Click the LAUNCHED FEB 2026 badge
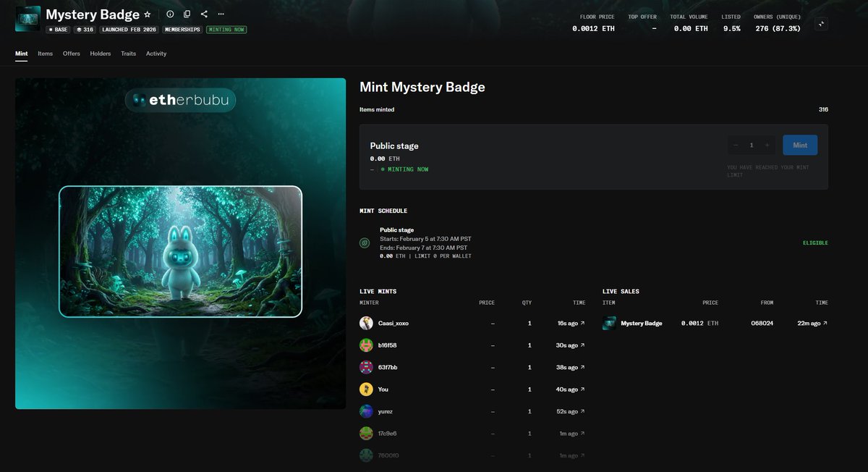Screen dimensions: 868x472 click(129, 30)
